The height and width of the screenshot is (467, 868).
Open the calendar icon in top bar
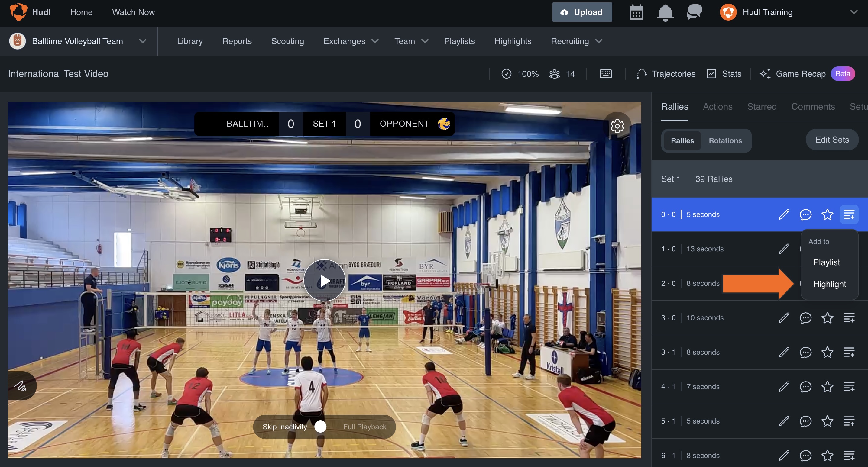[x=636, y=12]
